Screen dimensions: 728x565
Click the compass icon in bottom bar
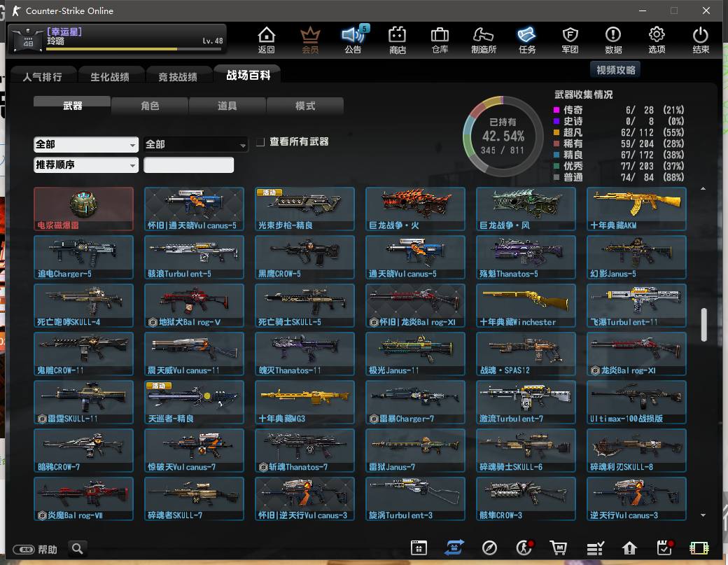[489, 548]
